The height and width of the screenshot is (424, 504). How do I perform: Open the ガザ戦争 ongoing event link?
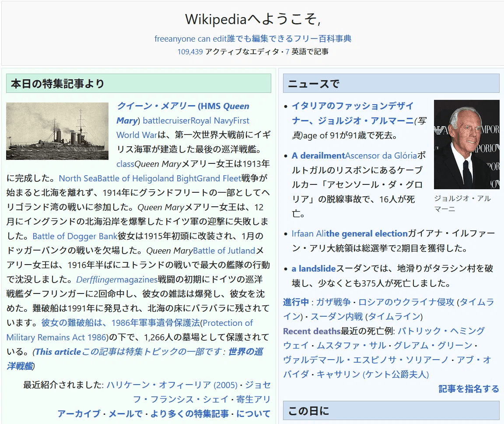tap(333, 302)
